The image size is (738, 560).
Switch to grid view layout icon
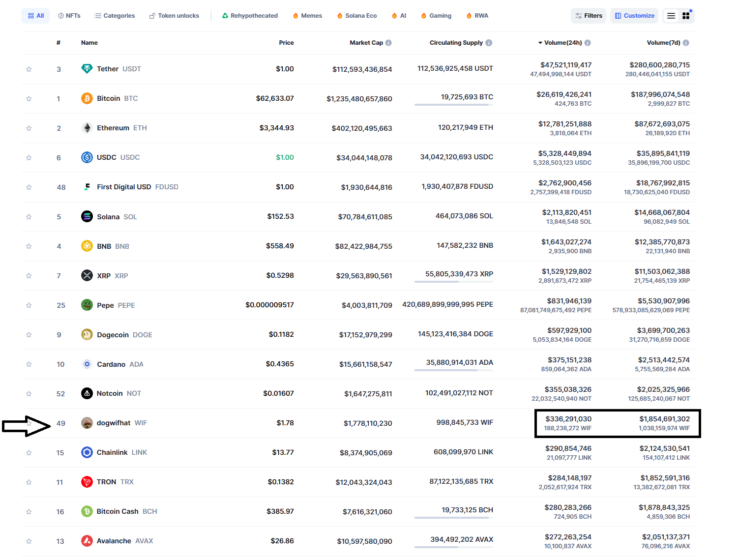tap(686, 16)
